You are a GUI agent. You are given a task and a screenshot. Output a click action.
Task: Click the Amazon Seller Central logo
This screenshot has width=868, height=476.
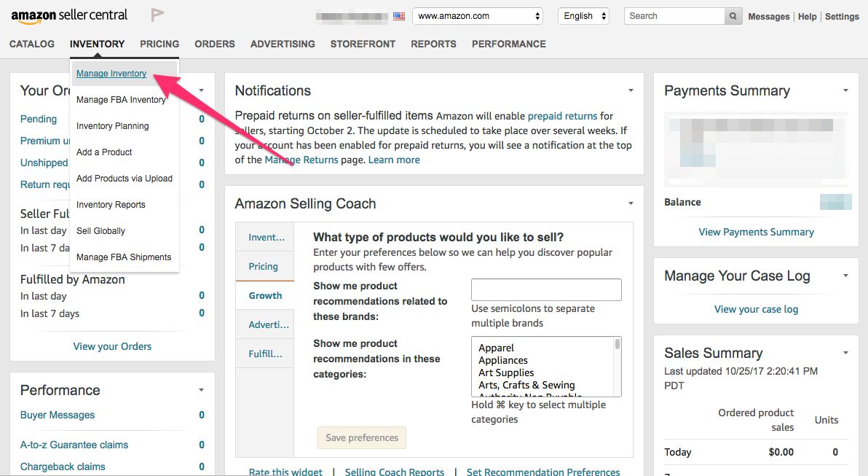click(69, 16)
